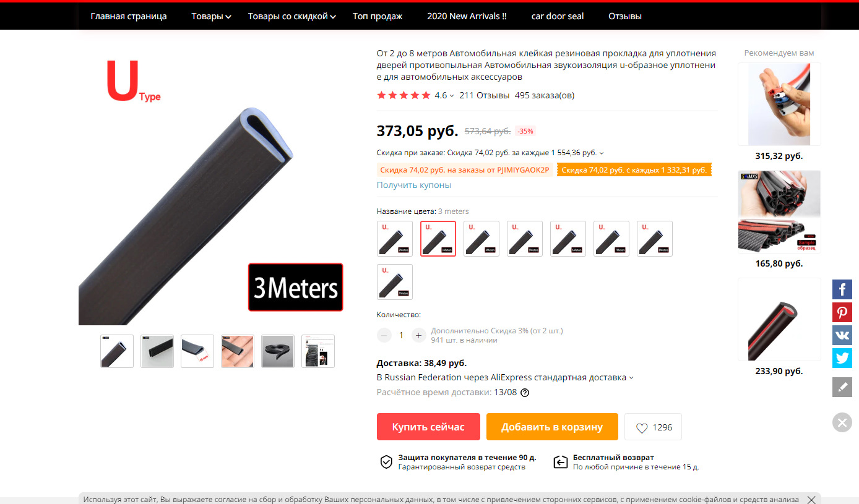Click Получить купоны link
Viewport: 859px width, 504px height.
click(x=414, y=185)
